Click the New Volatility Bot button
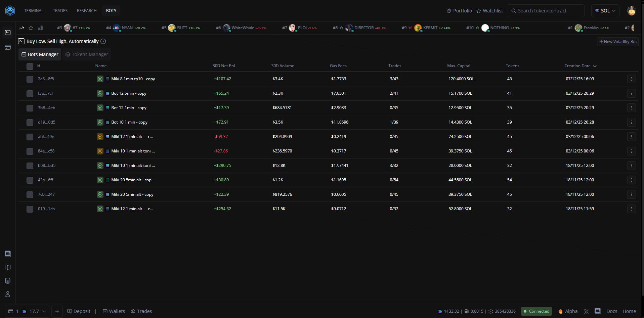 (x=618, y=42)
